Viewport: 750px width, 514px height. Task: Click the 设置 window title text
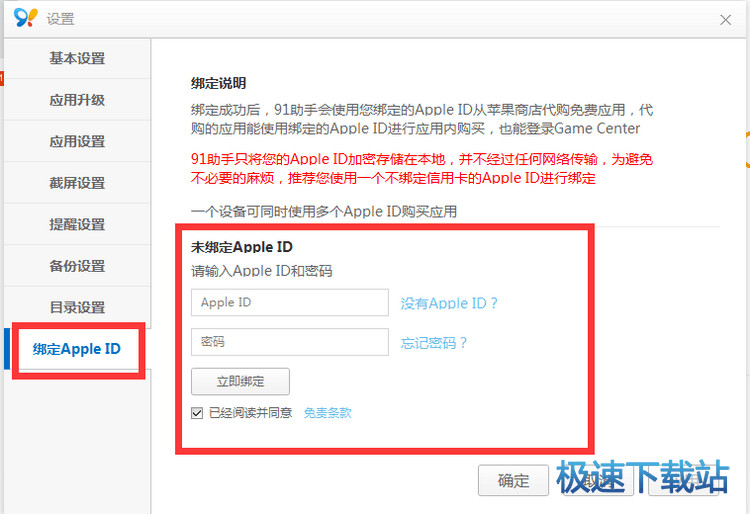point(60,19)
